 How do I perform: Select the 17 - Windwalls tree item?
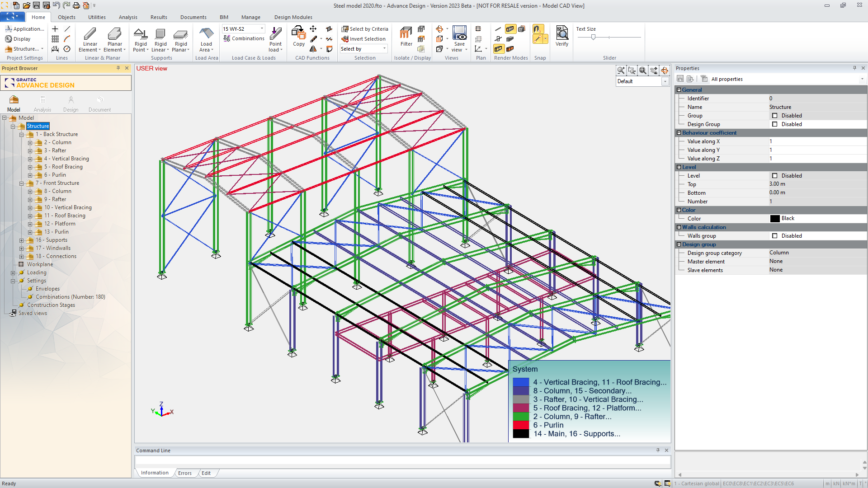[53, 248]
